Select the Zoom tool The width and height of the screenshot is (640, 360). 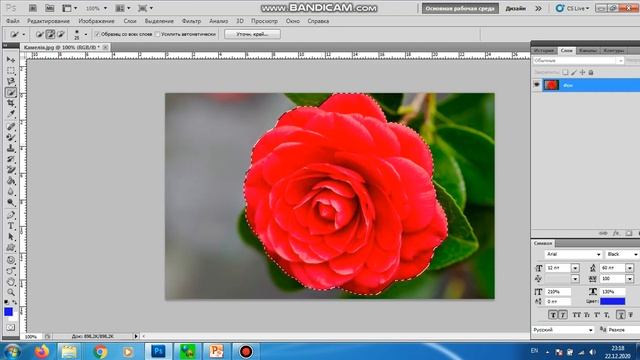(x=11, y=292)
